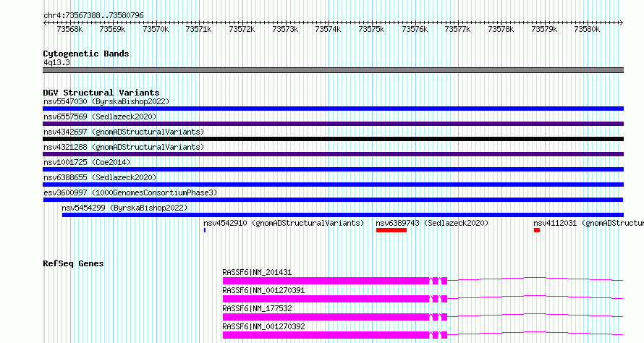Open the RASSF6|NM_001270391 transcript label
Viewport: 644px width, 343px height.
point(263,290)
